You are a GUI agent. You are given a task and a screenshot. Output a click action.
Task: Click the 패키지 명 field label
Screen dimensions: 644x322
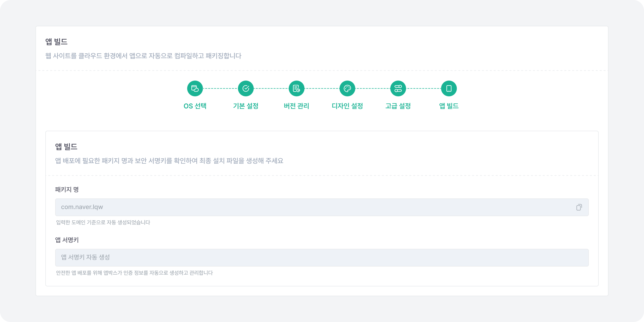click(x=67, y=190)
